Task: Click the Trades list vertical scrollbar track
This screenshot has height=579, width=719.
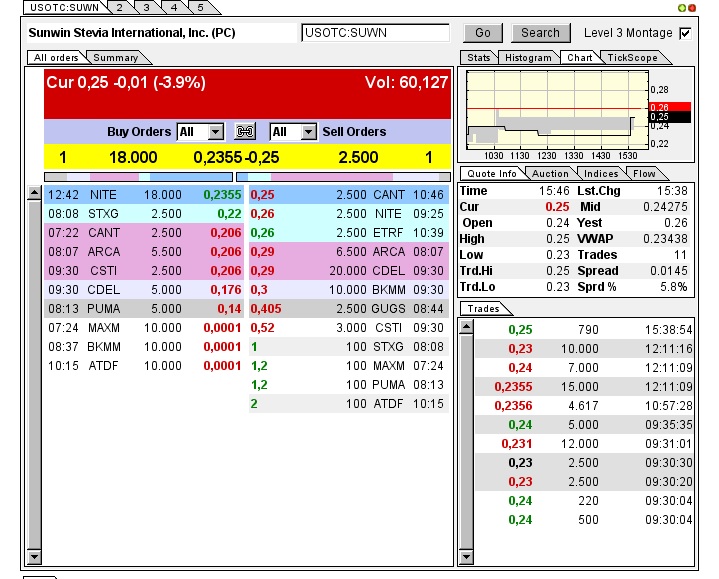Action: tap(466, 442)
